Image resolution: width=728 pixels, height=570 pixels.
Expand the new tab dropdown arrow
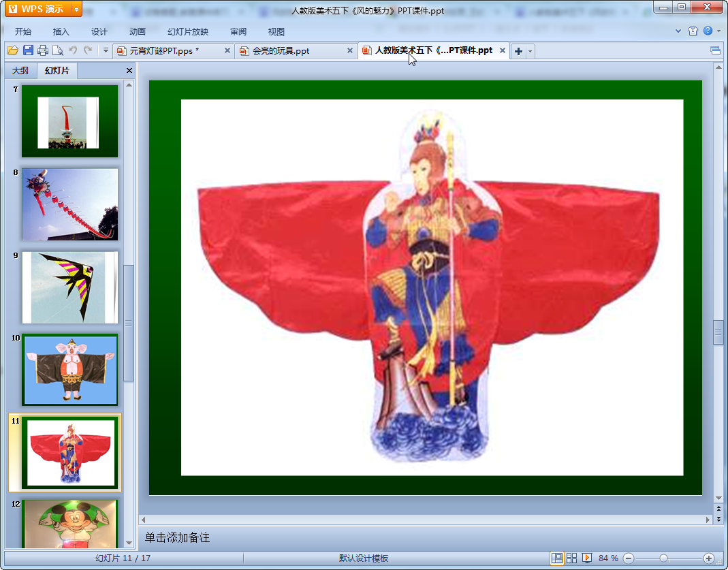pos(531,51)
